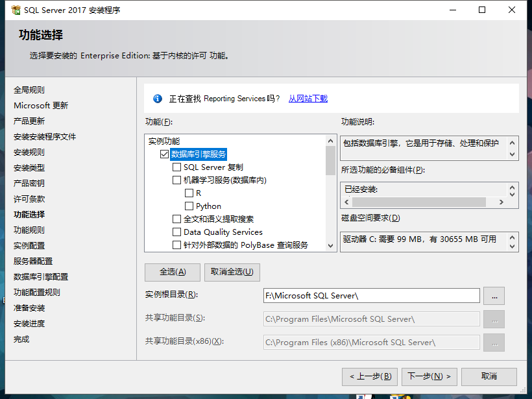
Task: Return to previous step with 上一步 button
Action: coord(370,376)
